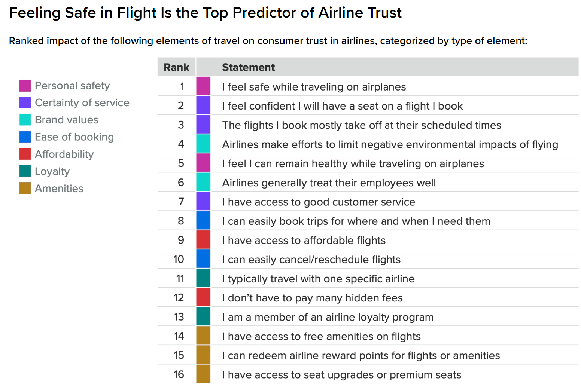Click the 'I have access to affordable flights' text
Image resolution: width=581 pixels, height=392 pixels.
click(x=304, y=241)
